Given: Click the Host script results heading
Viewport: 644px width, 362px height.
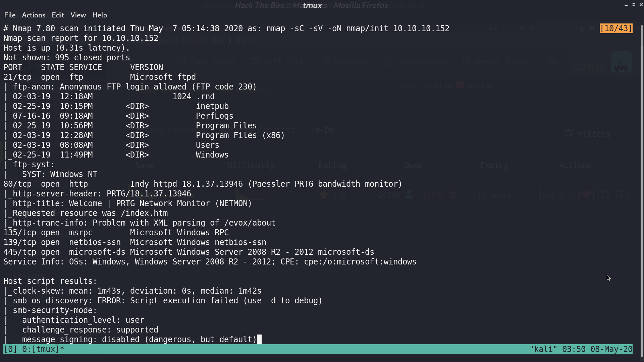Looking at the screenshot, I should [50, 281].
